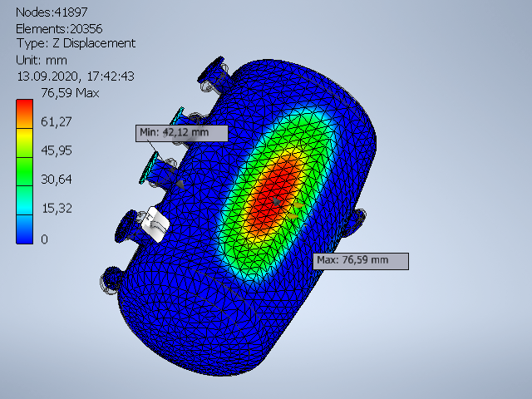Select the green band of color legend
Screen dimensions: 532x399
pyautogui.click(x=24, y=171)
